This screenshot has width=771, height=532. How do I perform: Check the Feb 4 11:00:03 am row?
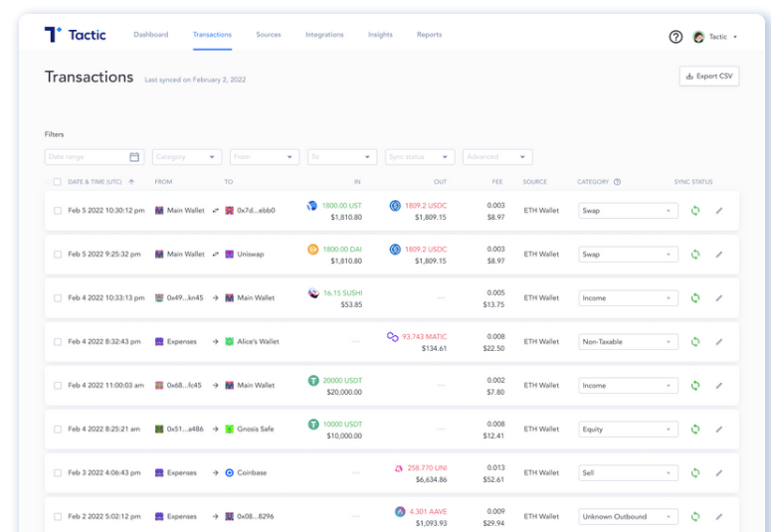click(x=58, y=386)
